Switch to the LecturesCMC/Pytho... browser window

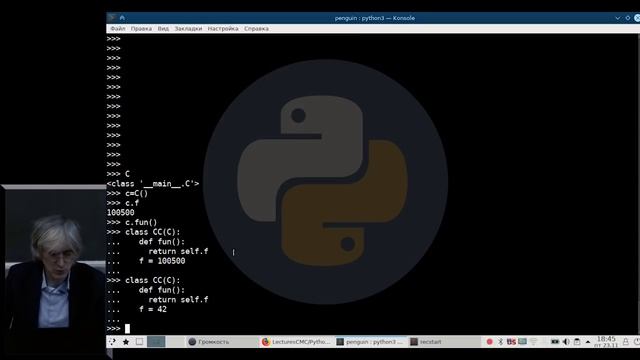(x=297, y=342)
